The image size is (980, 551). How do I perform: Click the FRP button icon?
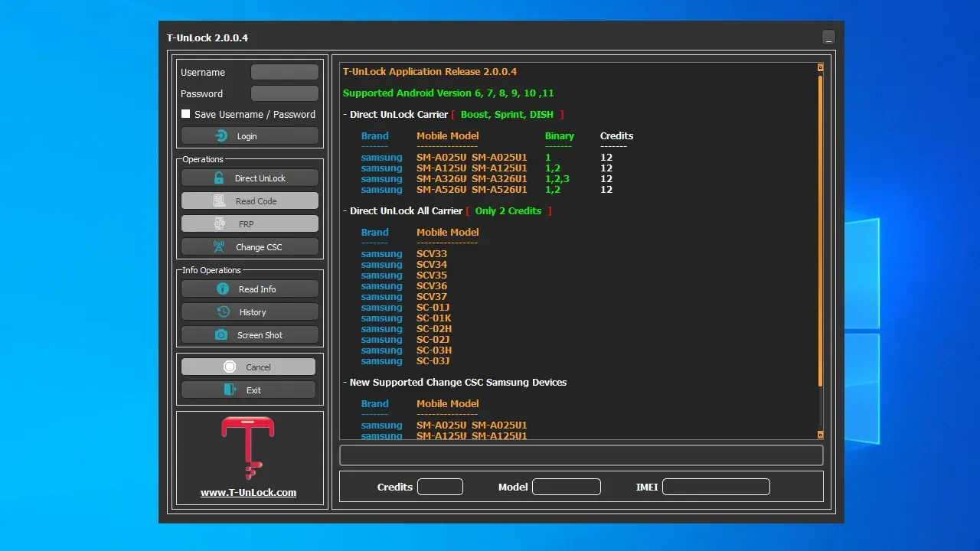pyautogui.click(x=220, y=223)
